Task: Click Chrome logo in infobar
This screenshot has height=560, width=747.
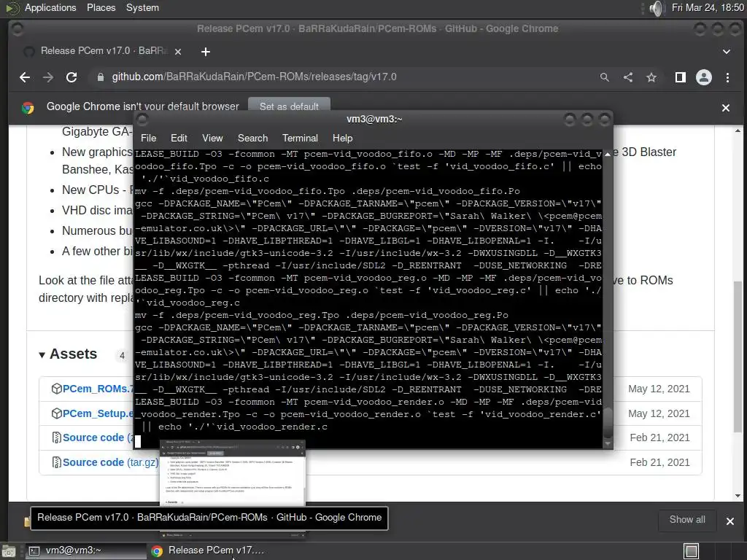Action: 28,108
